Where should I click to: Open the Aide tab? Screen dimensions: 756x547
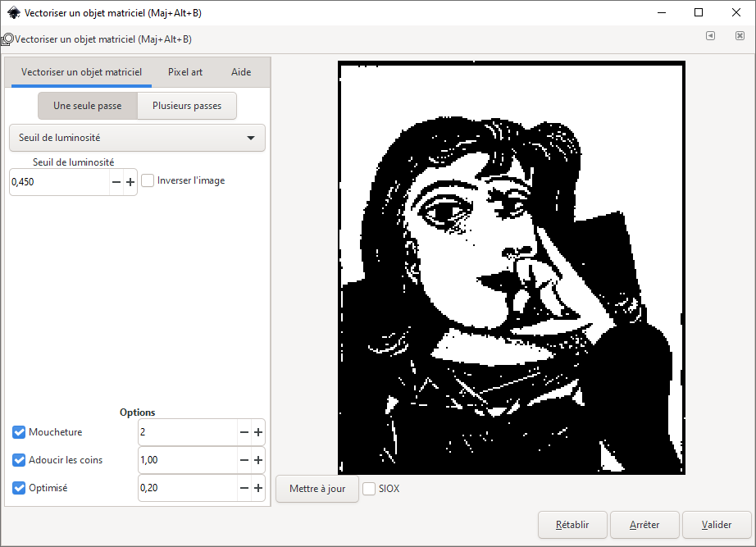click(241, 72)
